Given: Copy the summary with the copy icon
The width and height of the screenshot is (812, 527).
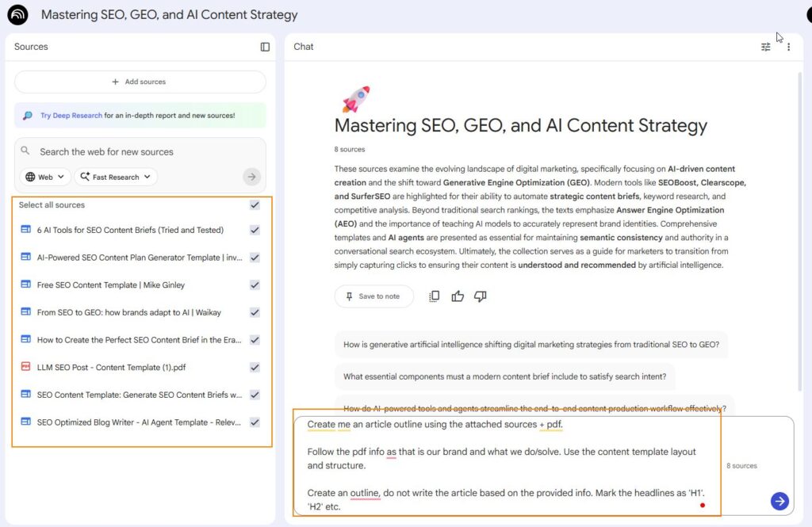Looking at the screenshot, I should pyautogui.click(x=434, y=296).
